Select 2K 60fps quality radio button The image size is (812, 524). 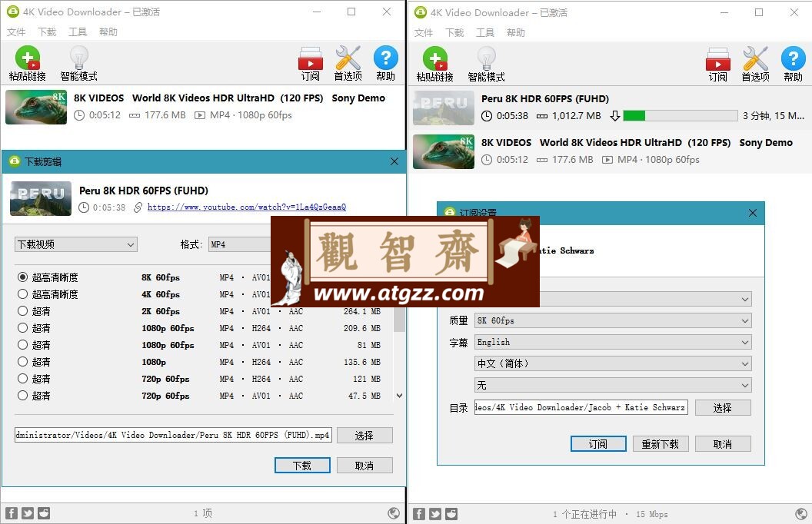point(22,311)
